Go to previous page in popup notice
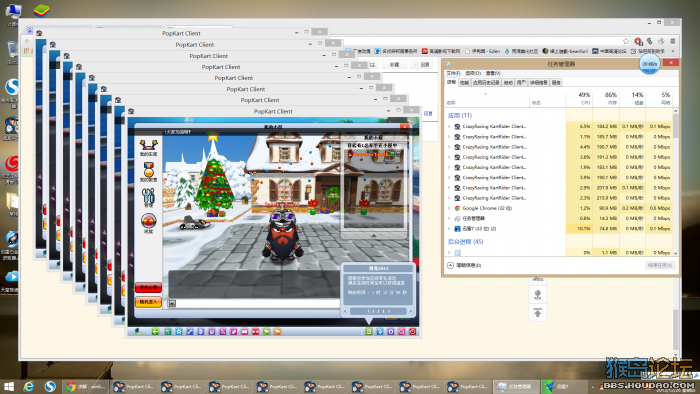The height and width of the screenshot is (394, 700). (345, 311)
